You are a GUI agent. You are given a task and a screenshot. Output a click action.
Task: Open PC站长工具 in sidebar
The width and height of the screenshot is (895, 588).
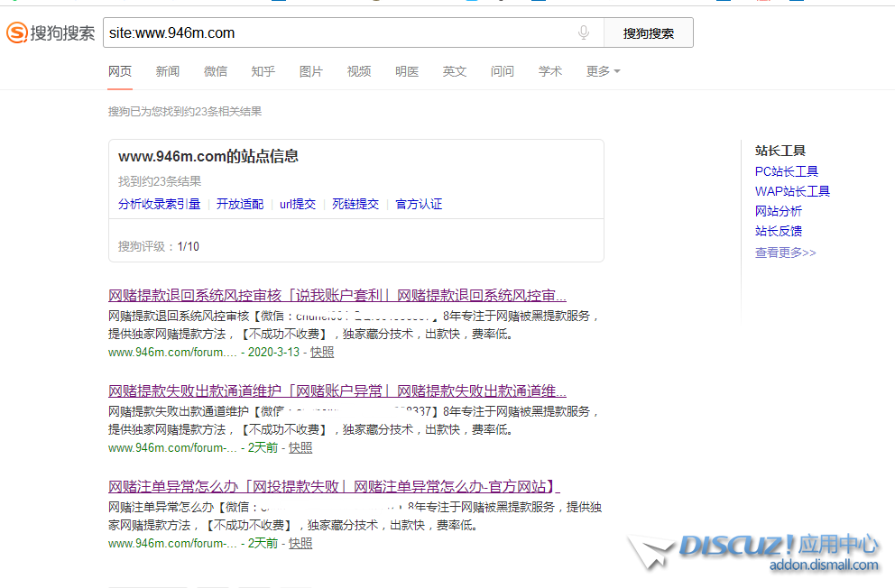pos(786,171)
